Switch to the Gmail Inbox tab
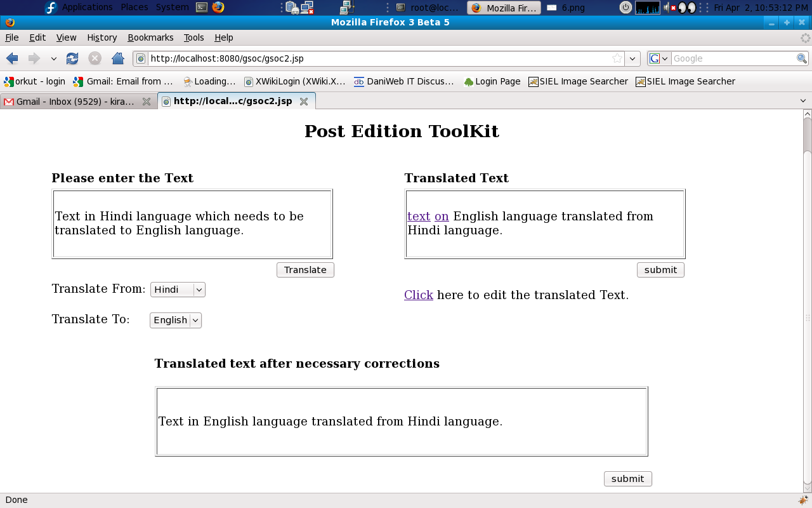Screen dimensions: 812x508 click(75, 102)
